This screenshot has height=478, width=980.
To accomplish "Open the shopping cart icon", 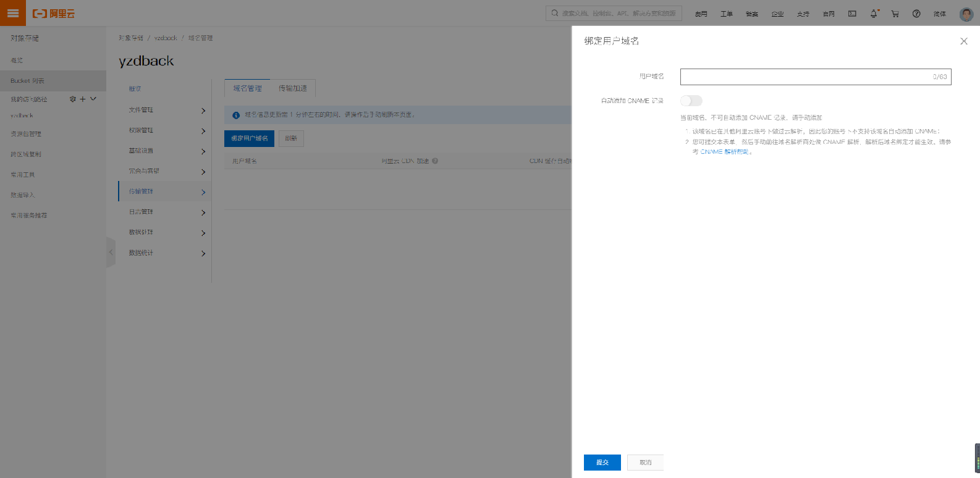I will coord(895,14).
